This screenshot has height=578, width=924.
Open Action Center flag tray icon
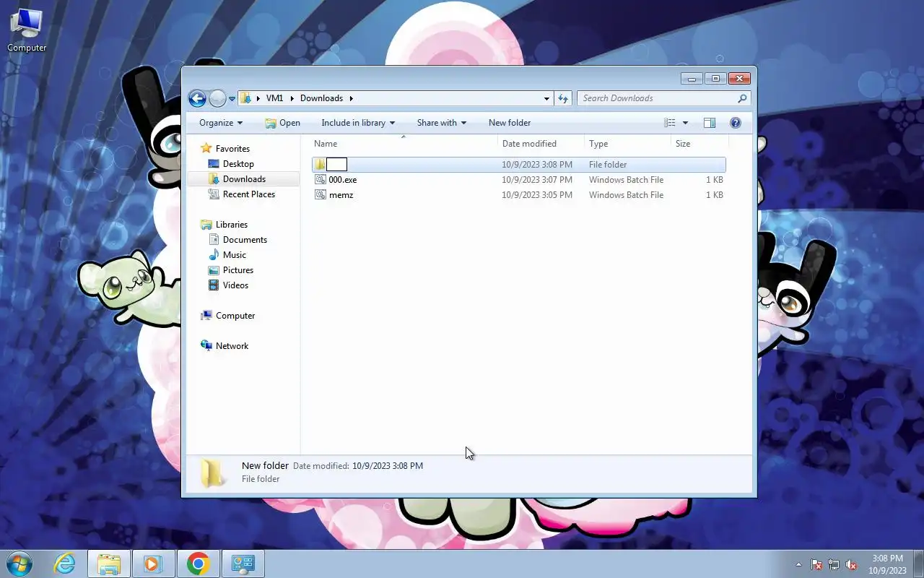tap(816, 564)
